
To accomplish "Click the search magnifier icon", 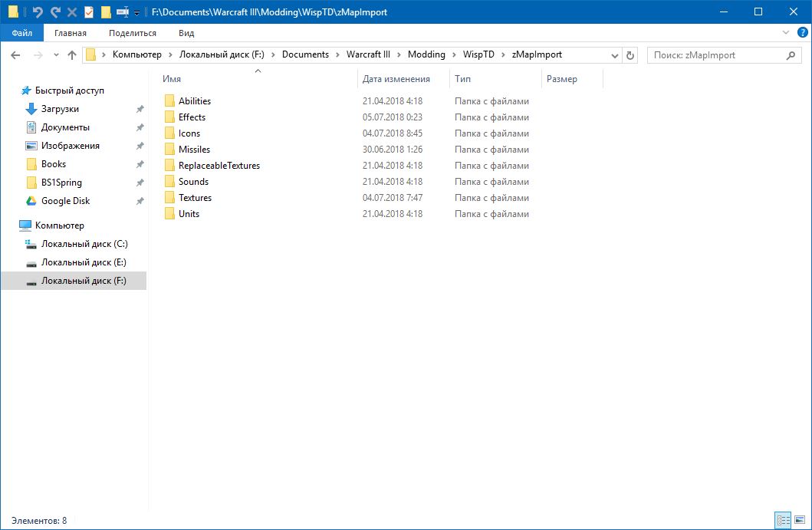I will point(791,55).
